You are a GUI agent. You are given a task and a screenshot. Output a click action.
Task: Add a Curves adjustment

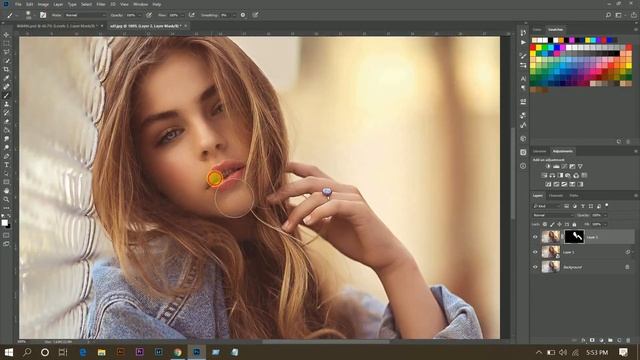click(x=564, y=166)
